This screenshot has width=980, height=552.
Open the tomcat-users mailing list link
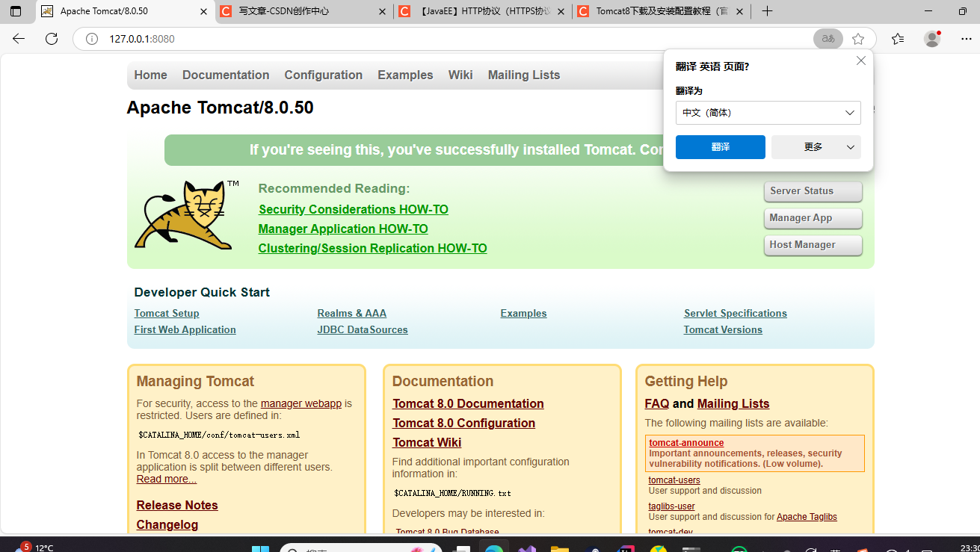click(x=674, y=480)
